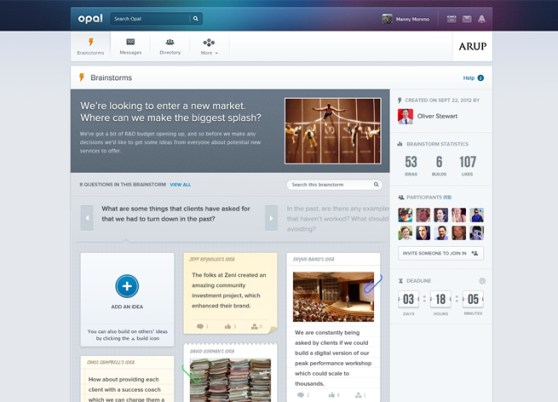
Task: Click green paperclip on stacked papers card
Action: (190, 374)
